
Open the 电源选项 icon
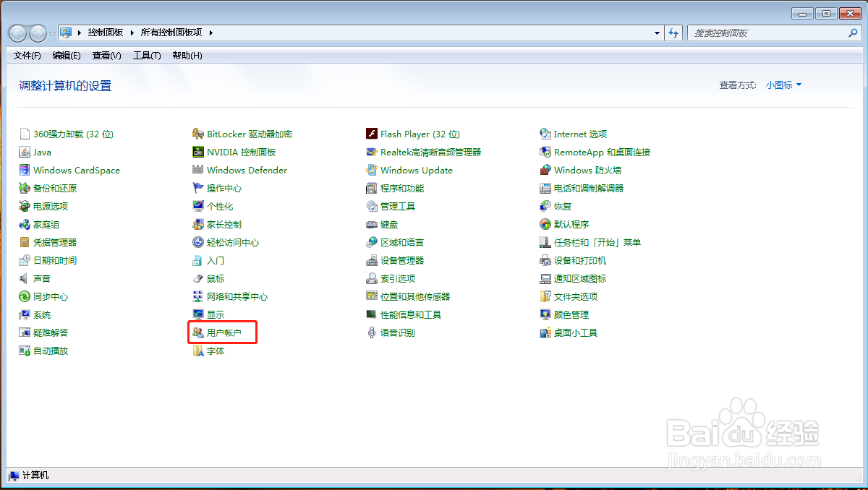(x=25, y=206)
